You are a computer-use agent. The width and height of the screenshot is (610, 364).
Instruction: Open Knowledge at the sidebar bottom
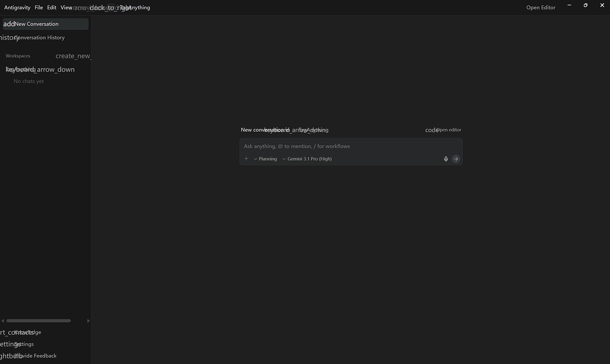click(21, 332)
